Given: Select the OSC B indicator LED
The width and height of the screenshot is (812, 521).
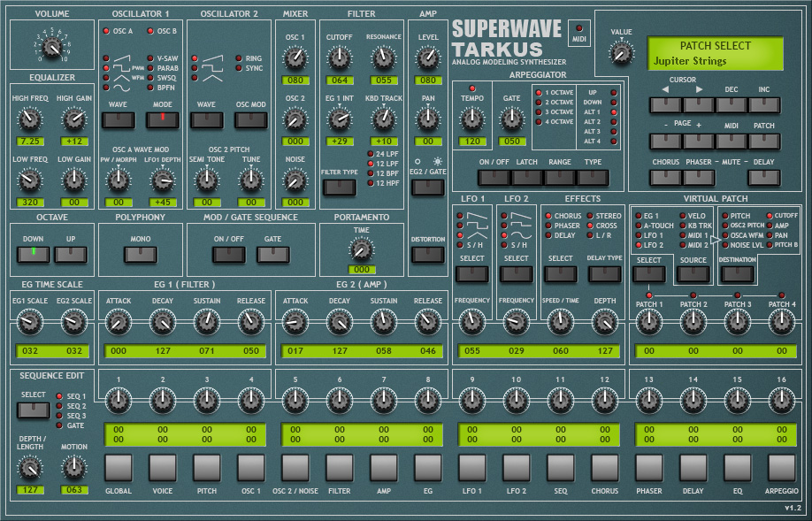Looking at the screenshot, I should coord(150,31).
